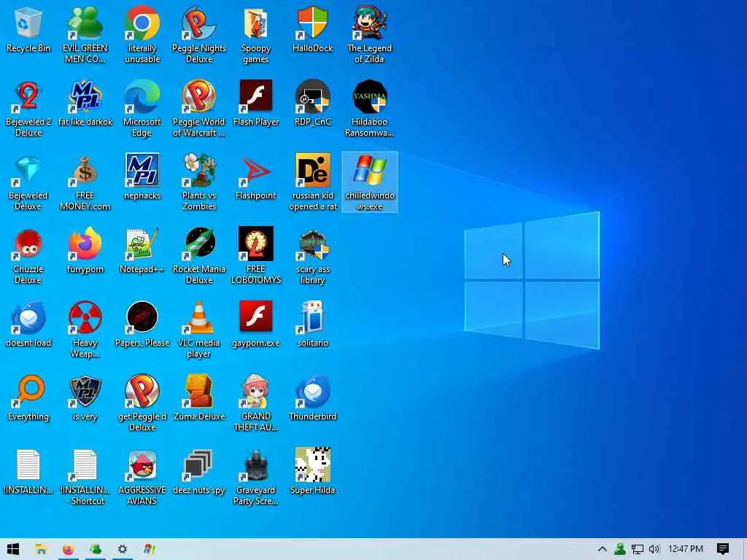
Task: Select the Notepad++ shortcut
Action: (x=142, y=250)
